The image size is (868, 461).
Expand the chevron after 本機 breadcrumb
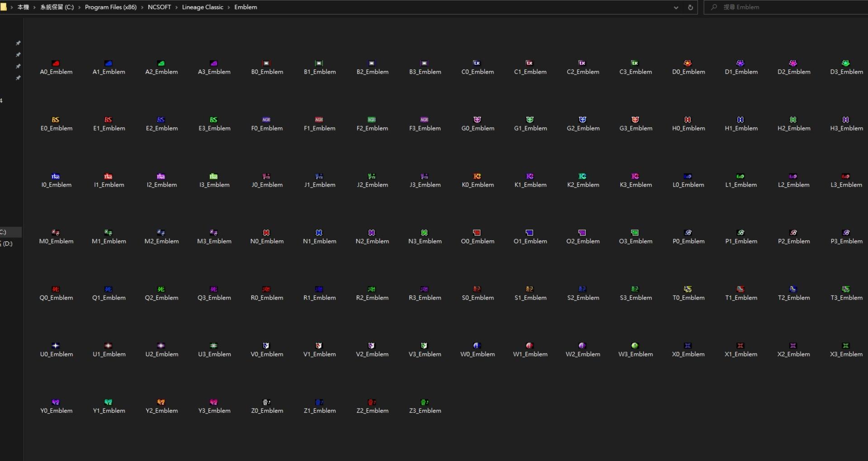[34, 7]
